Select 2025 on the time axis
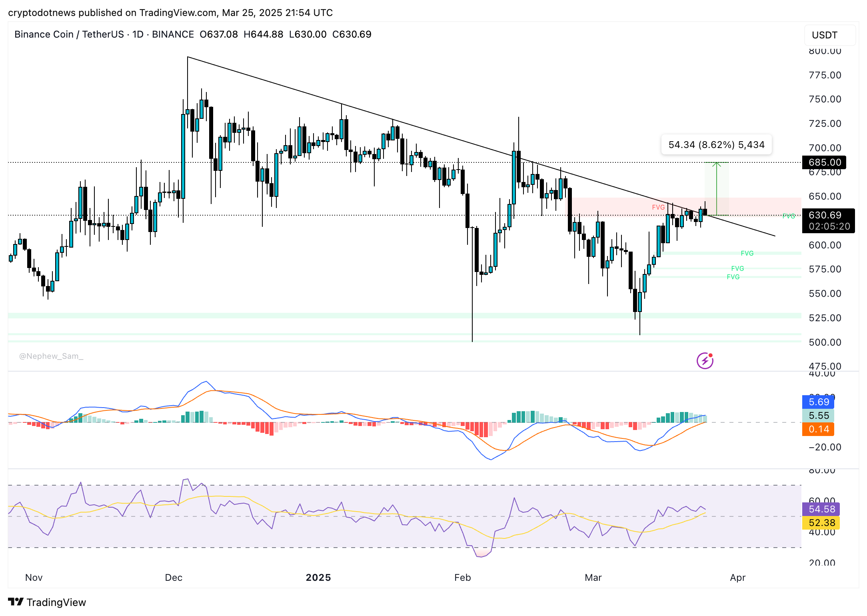 pyautogui.click(x=318, y=578)
